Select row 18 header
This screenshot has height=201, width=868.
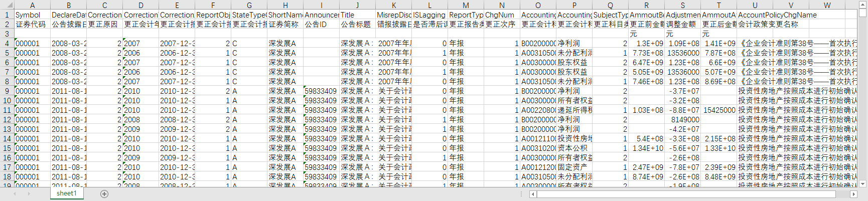point(7,176)
